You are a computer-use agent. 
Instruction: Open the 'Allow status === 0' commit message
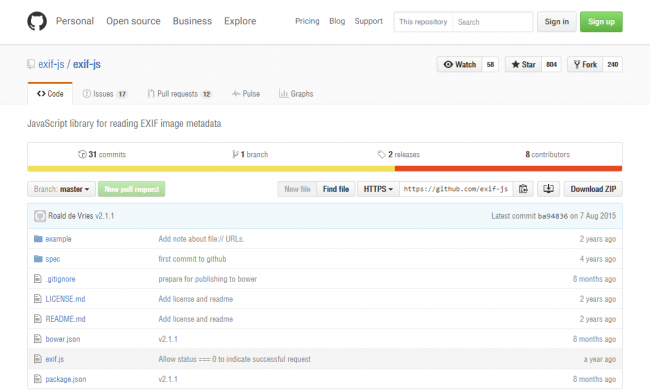point(234,359)
